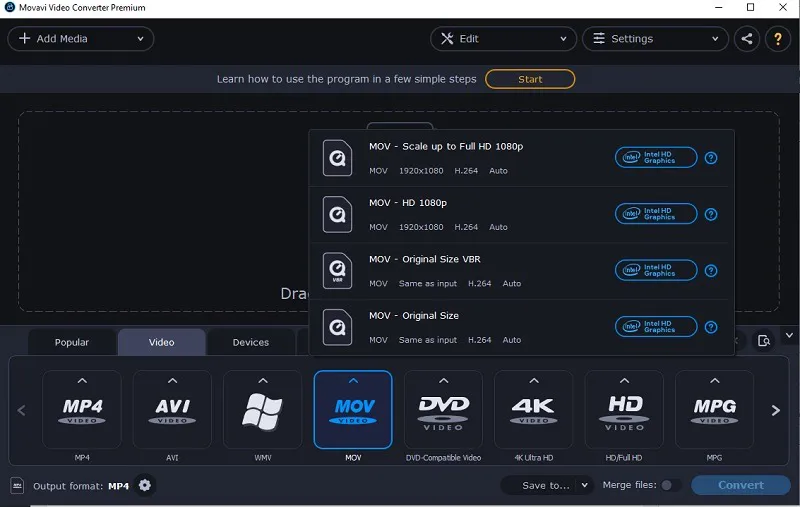This screenshot has height=507, width=800.
Task: Switch to the Video tab
Action: click(x=161, y=342)
